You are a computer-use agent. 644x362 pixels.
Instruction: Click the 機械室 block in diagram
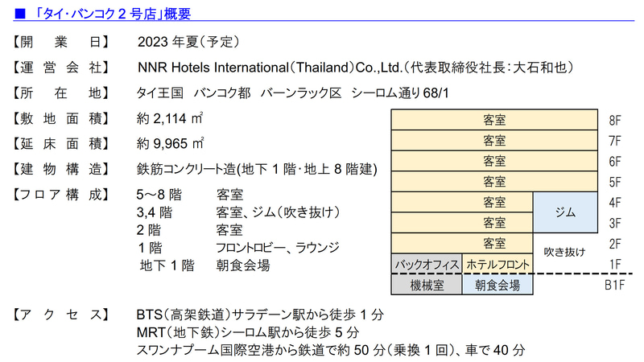point(427,285)
